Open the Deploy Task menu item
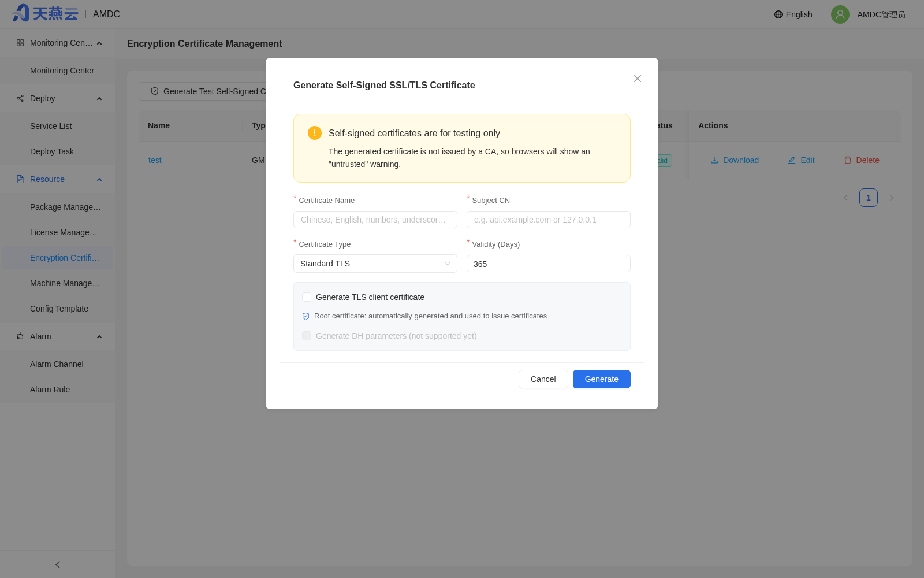 [x=58, y=151]
